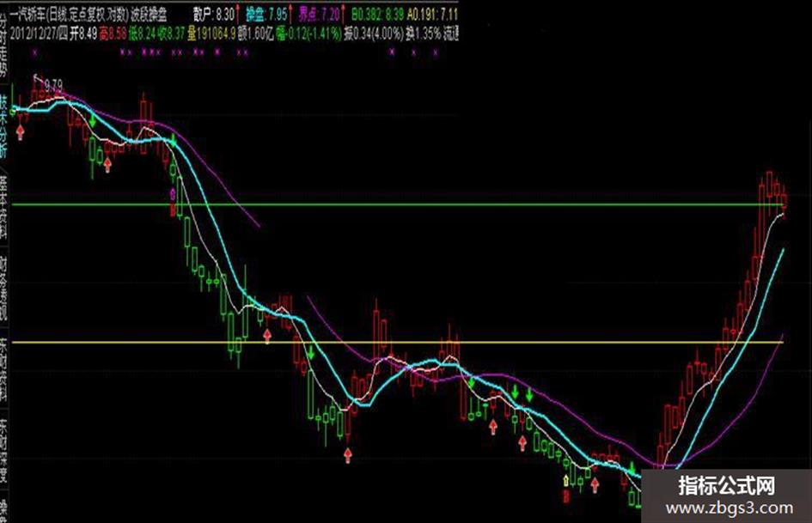The height and width of the screenshot is (523, 812).
Task: Click the magenta marker above the red B on the green line
Action: pyautogui.click(x=173, y=194)
